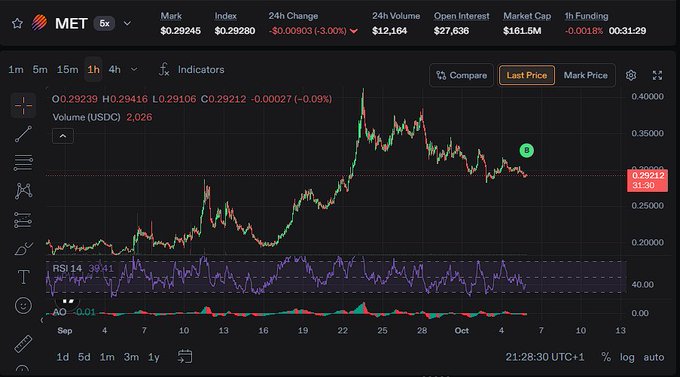Click the Market Cap label
680x377 pixels.
[x=527, y=16]
